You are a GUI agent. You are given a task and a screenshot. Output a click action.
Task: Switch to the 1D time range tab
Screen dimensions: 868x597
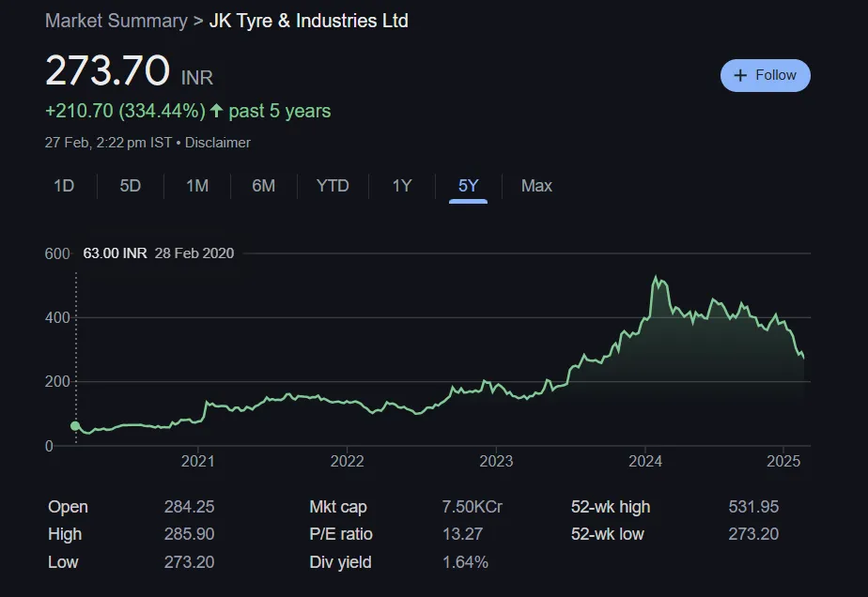click(64, 186)
